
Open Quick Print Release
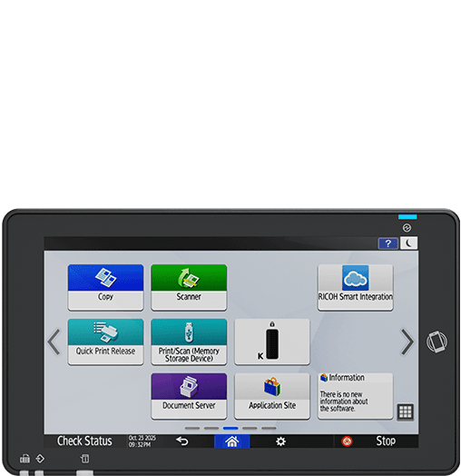point(105,342)
